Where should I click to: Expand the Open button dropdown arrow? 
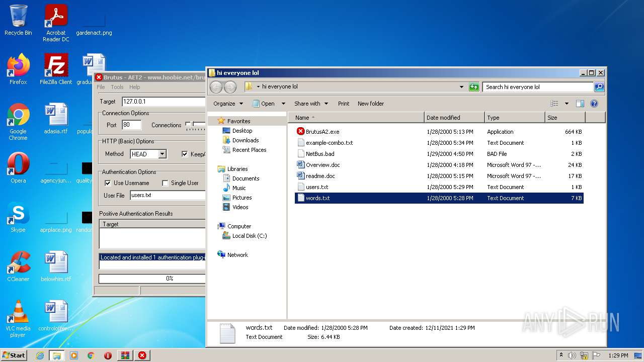point(283,104)
